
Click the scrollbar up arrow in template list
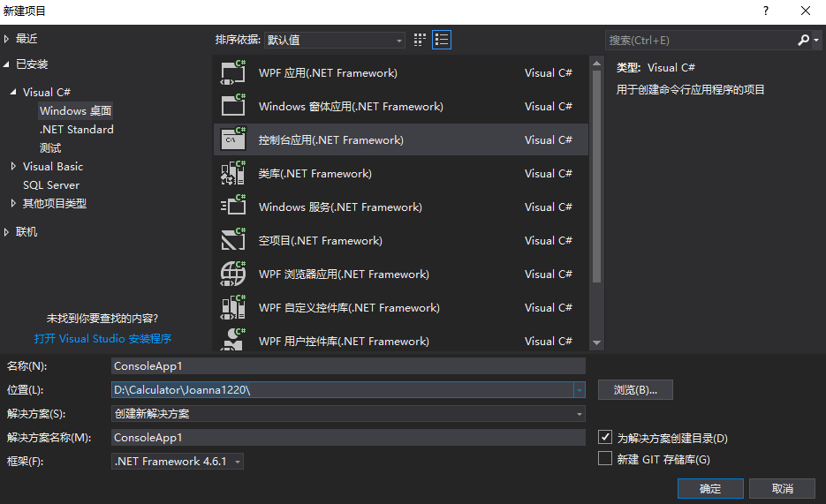596,64
